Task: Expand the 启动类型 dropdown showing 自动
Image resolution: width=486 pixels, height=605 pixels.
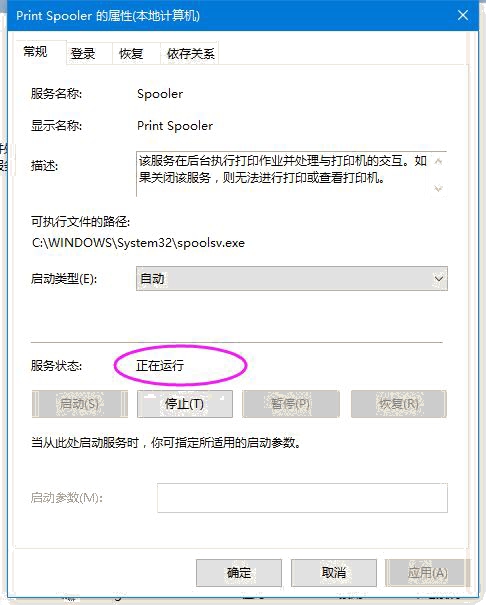Action: [292, 279]
